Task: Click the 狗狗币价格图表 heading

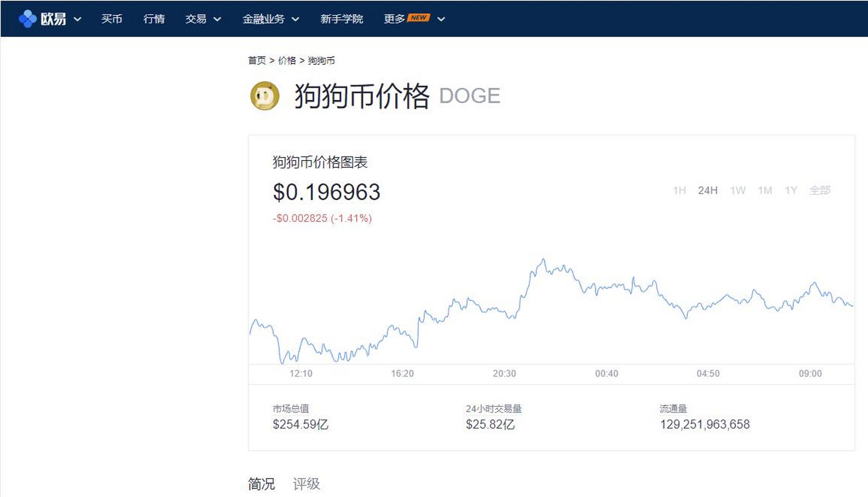Action: coord(320,162)
